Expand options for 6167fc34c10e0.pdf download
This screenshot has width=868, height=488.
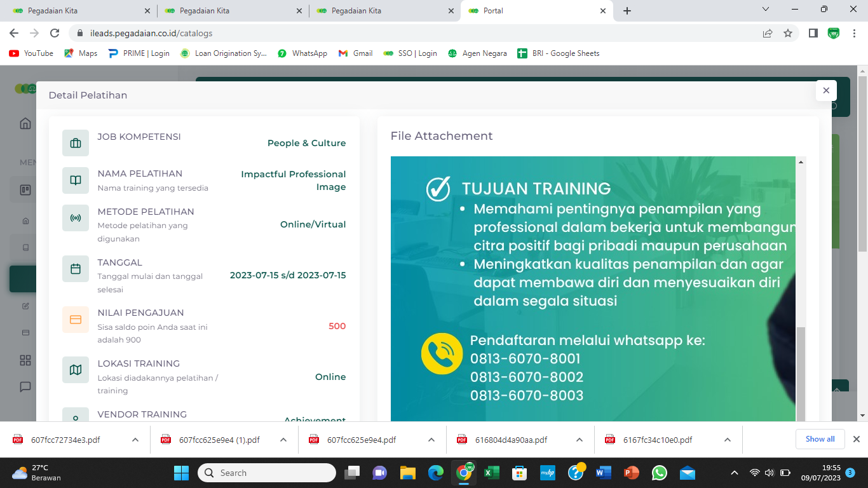pyautogui.click(x=728, y=440)
